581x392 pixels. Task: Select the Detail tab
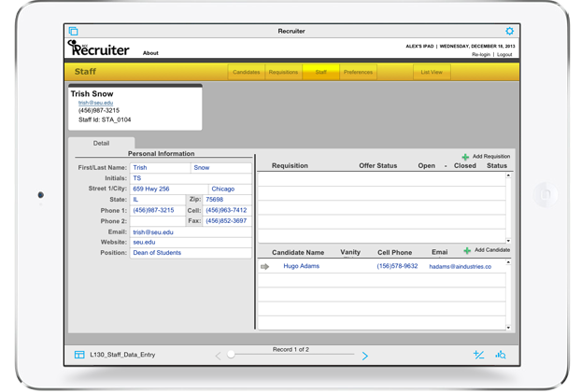click(101, 143)
